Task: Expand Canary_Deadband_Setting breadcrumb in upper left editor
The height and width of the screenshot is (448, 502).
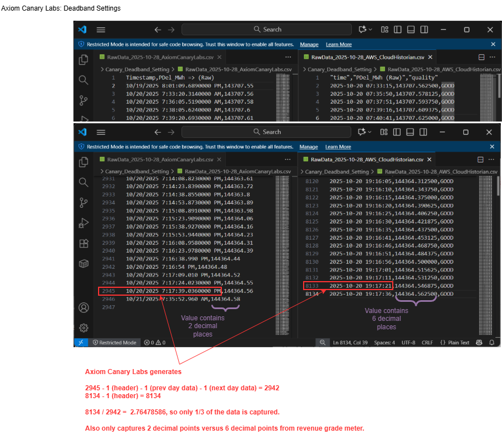Action: 137,69
